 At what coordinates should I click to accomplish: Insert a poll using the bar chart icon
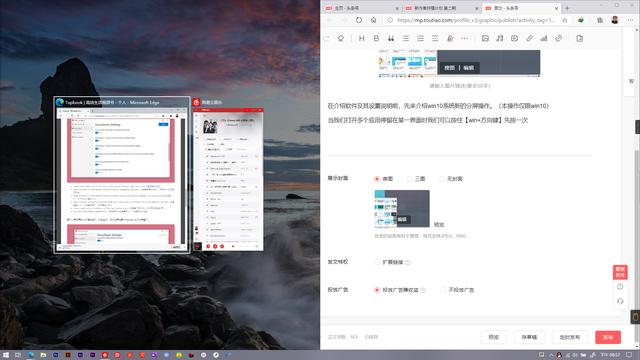544,38
